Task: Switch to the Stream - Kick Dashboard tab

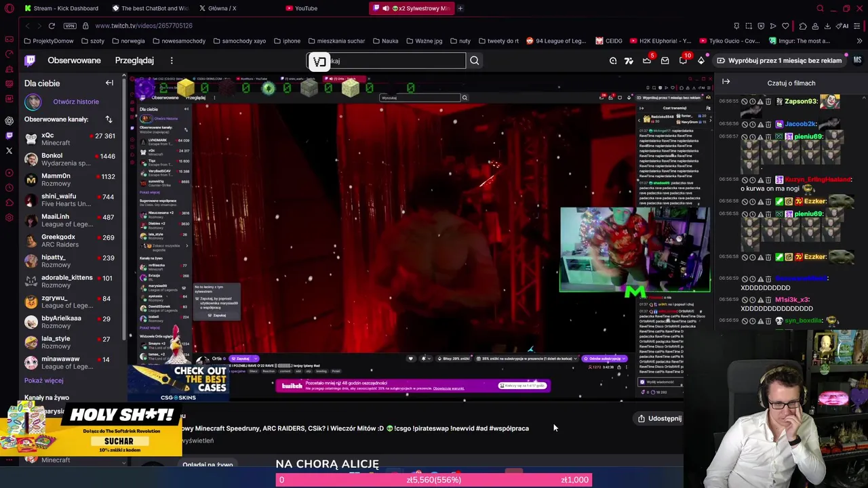Action: tap(61, 8)
